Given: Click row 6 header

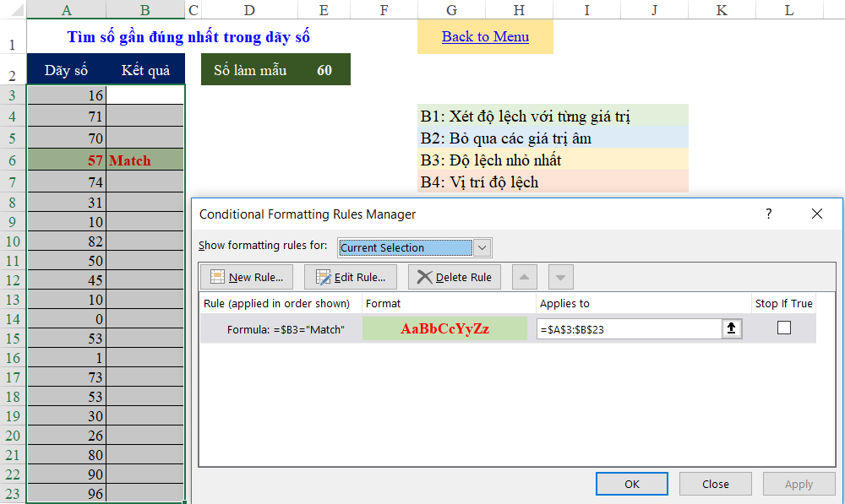Looking at the screenshot, I should pos(13,160).
